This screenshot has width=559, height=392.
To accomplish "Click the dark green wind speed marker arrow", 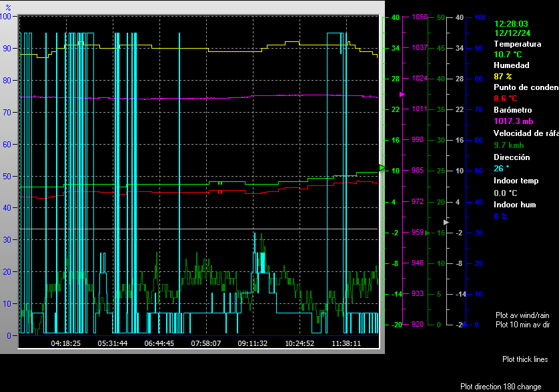I will point(425,233).
